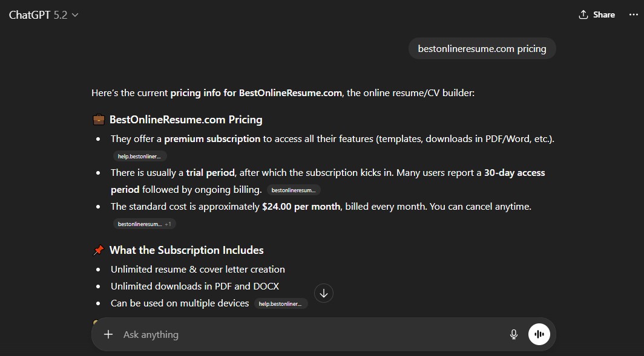Open conversation options via the three dots
The width and height of the screenshot is (644, 356).
pyautogui.click(x=633, y=15)
